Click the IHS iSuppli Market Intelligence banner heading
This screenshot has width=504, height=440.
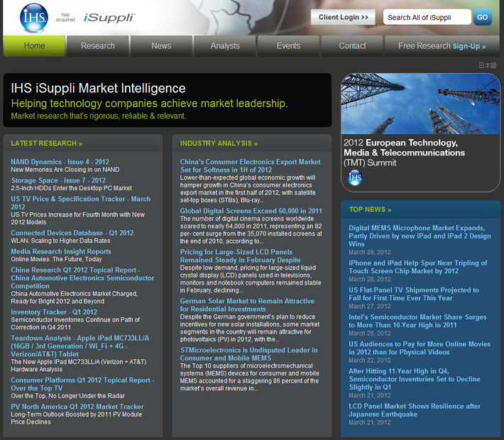98,88
